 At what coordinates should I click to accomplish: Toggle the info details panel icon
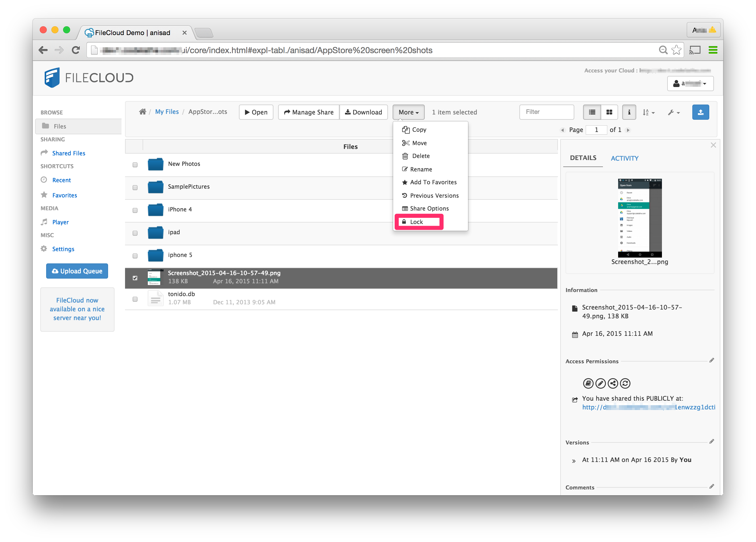[629, 112]
